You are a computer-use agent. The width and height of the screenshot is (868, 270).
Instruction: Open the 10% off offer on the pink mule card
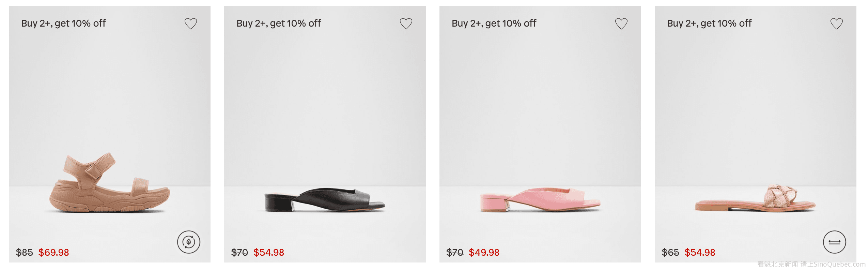tap(494, 23)
